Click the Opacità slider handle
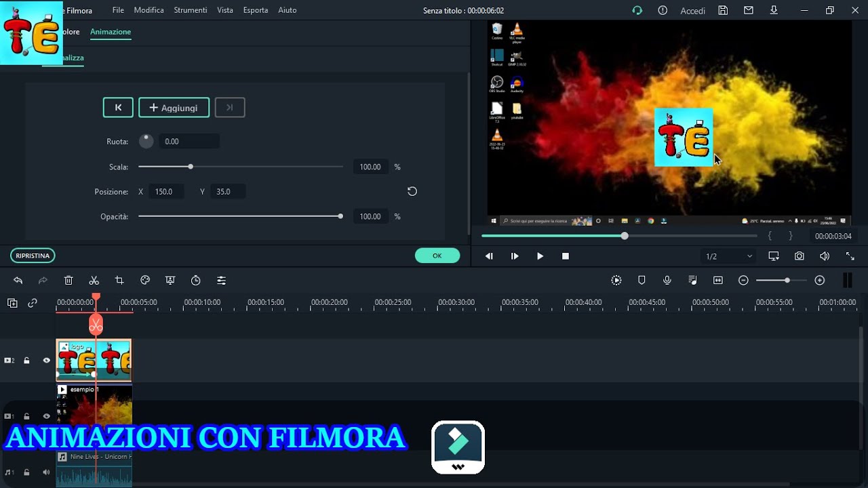868x488 pixels. pyautogui.click(x=340, y=216)
